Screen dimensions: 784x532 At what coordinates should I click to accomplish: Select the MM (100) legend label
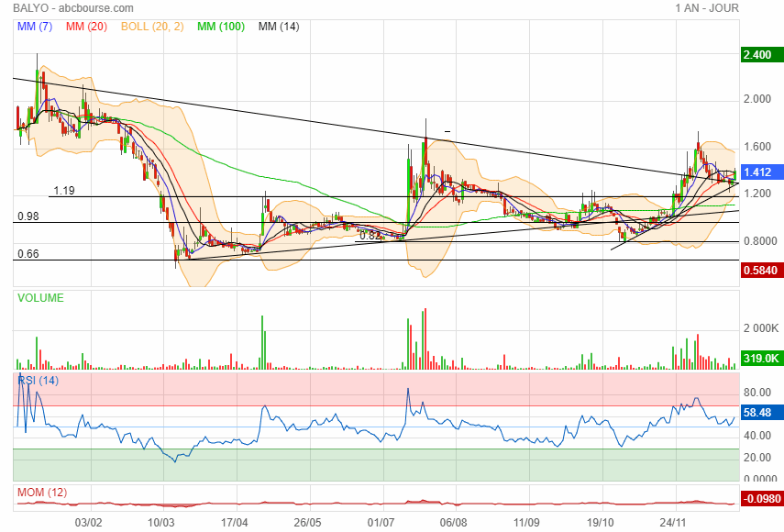click(221, 27)
